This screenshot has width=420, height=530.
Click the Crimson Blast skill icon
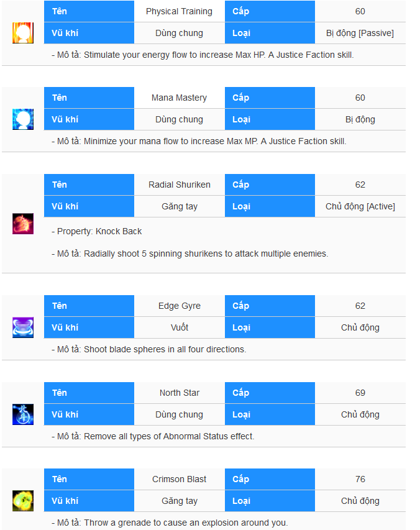tap(23, 501)
